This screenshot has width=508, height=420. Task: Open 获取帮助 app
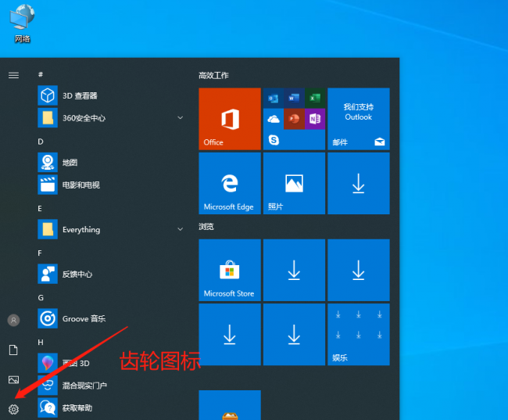click(110, 407)
